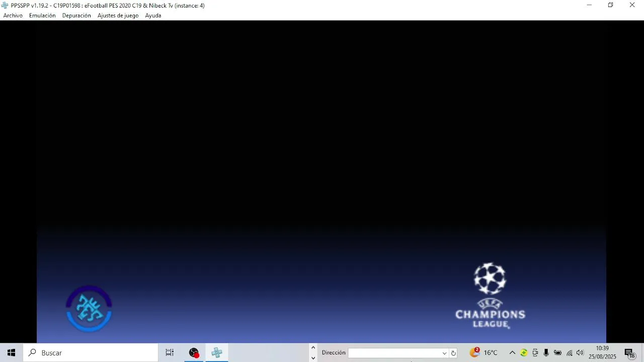Open the Wi-Fi network icon
Image resolution: width=644 pixels, height=362 pixels.
click(x=569, y=353)
